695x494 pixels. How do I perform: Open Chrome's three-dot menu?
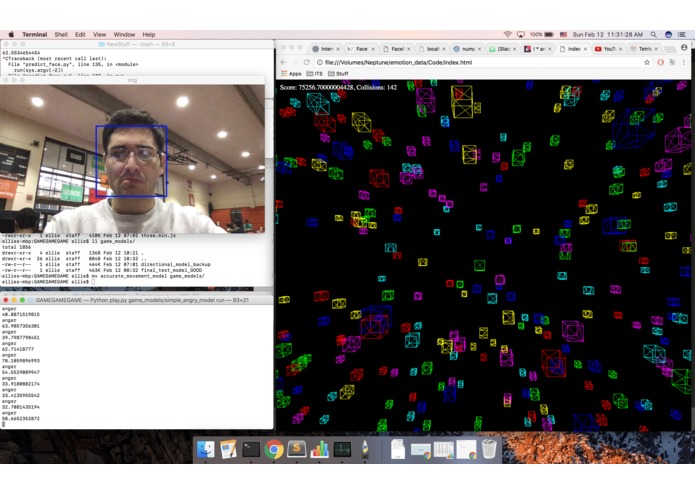tap(683, 62)
